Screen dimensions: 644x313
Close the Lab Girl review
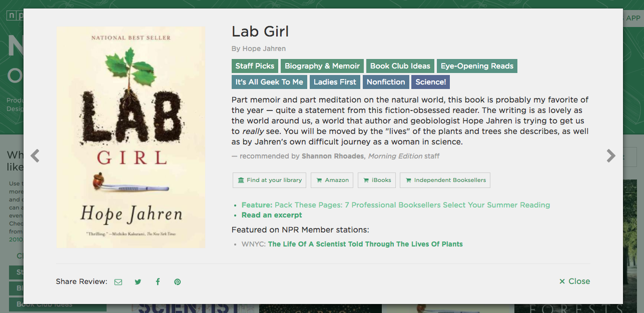pos(574,281)
